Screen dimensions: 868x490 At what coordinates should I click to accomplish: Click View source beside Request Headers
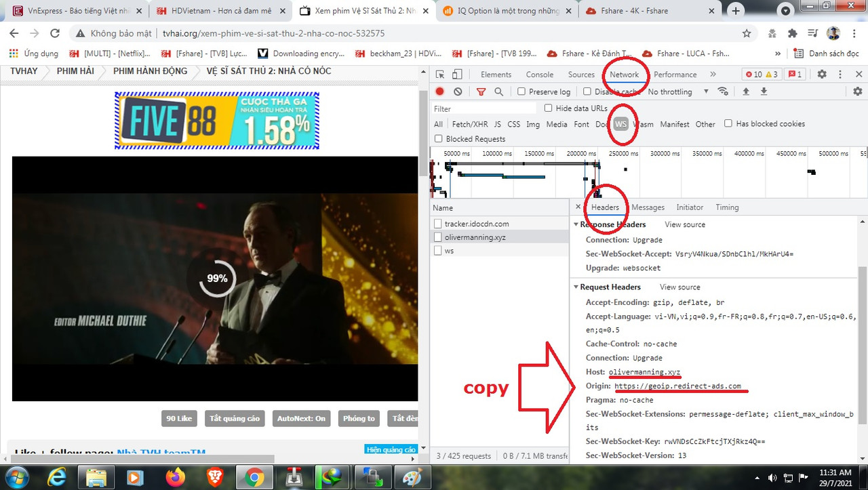pyautogui.click(x=679, y=287)
